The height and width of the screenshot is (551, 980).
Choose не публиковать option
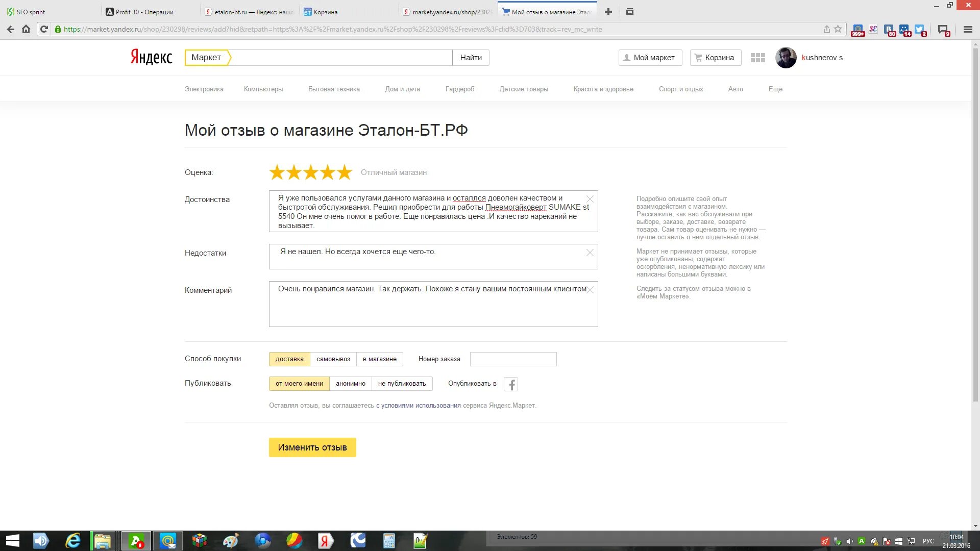pos(402,384)
